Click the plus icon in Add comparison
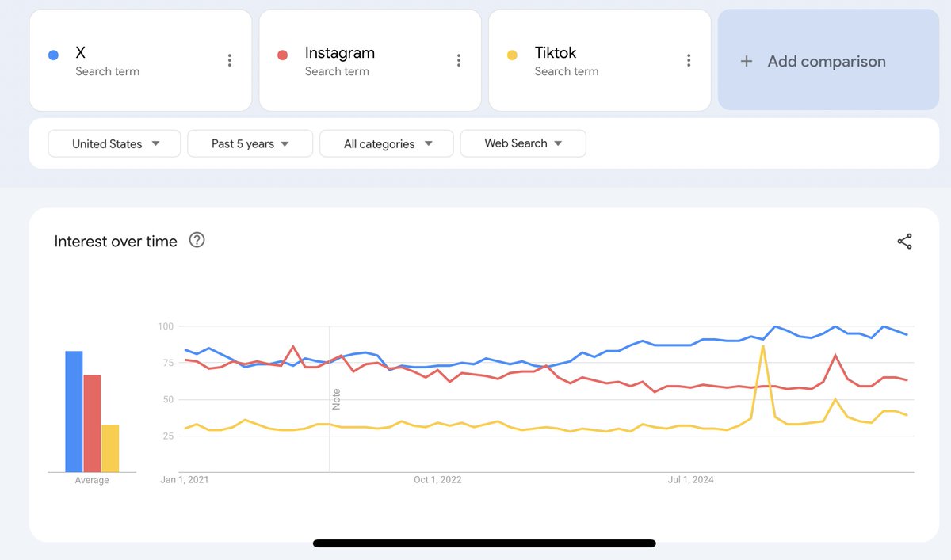This screenshot has width=951, height=560. [x=746, y=61]
